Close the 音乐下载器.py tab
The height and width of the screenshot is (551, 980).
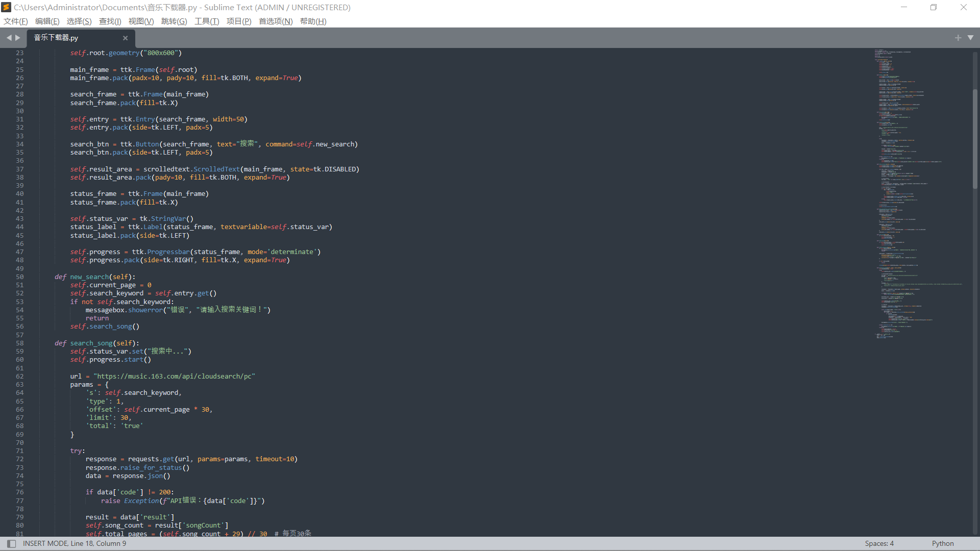point(125,38)
